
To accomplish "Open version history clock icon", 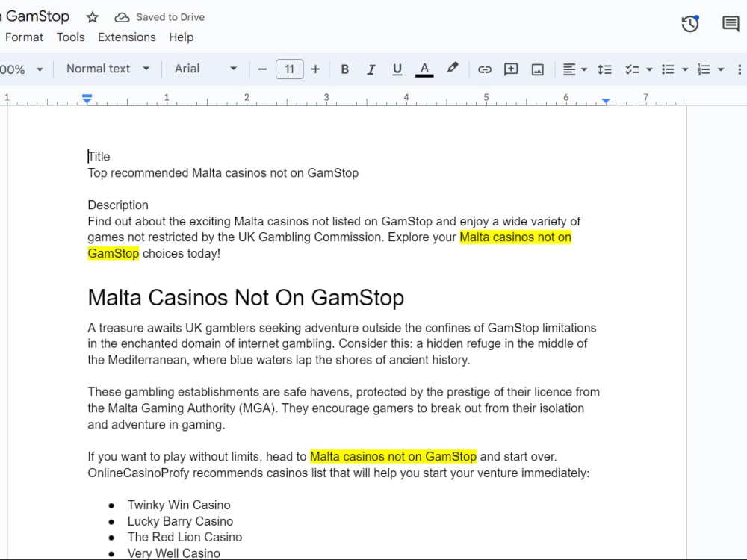I will pos(689,24).
